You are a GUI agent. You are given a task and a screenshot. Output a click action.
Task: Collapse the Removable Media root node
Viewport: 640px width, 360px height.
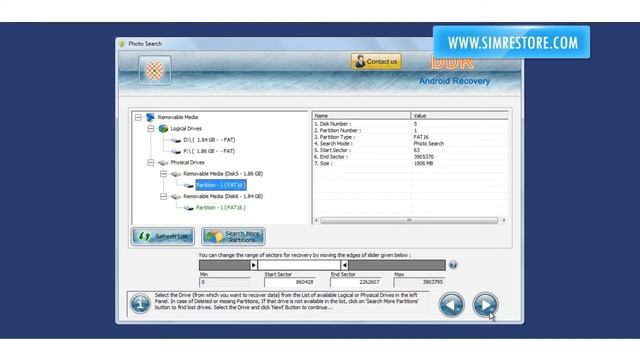pyautogui.click(x=138, y=118)
